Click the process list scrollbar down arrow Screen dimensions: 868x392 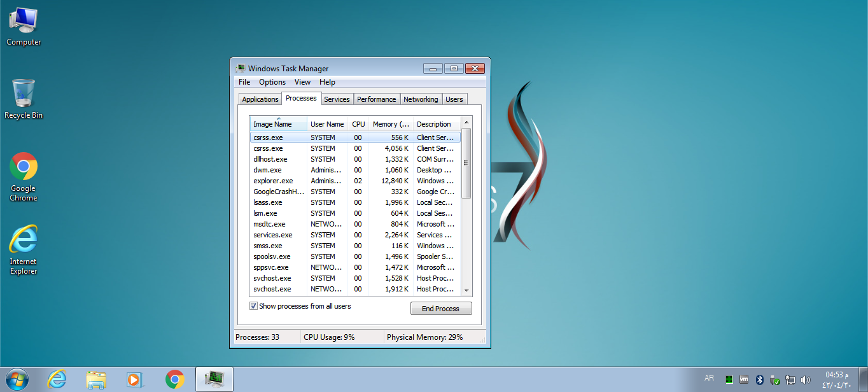point(466,291)
